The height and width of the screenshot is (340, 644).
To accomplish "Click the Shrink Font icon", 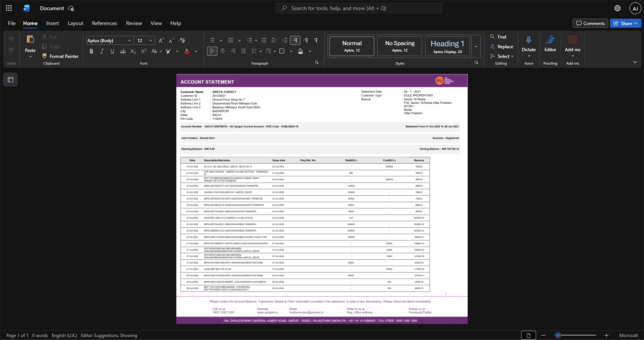I will click(172, 41).
